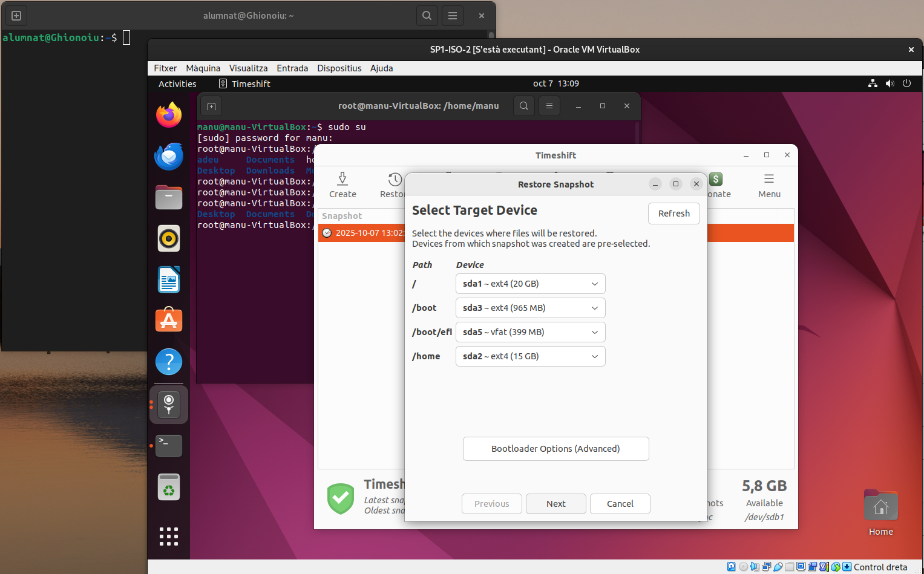Open the Home folder on desktop
924x574 pixels.
point(880,508)
